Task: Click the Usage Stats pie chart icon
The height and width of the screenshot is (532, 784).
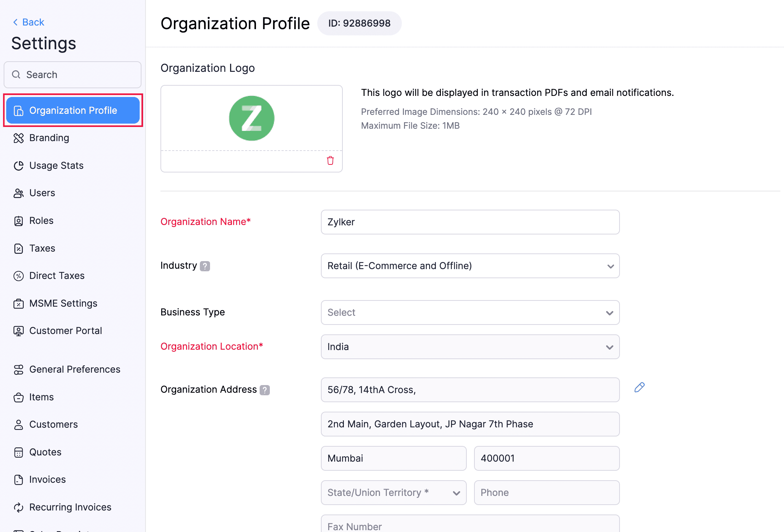Action: coord(18,166)
